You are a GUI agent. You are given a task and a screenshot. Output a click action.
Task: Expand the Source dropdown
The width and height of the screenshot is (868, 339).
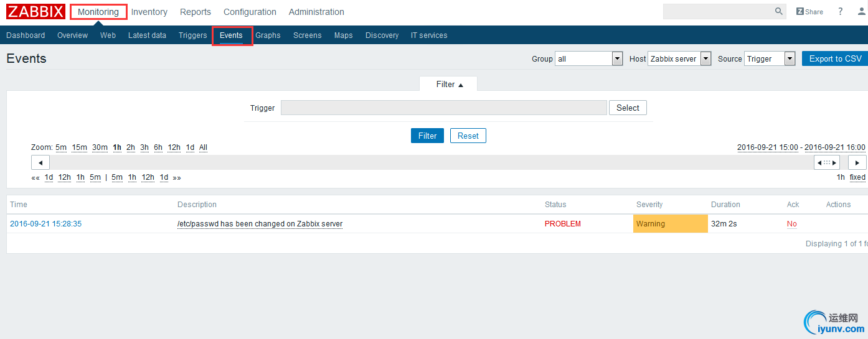(x=770, y=58)
